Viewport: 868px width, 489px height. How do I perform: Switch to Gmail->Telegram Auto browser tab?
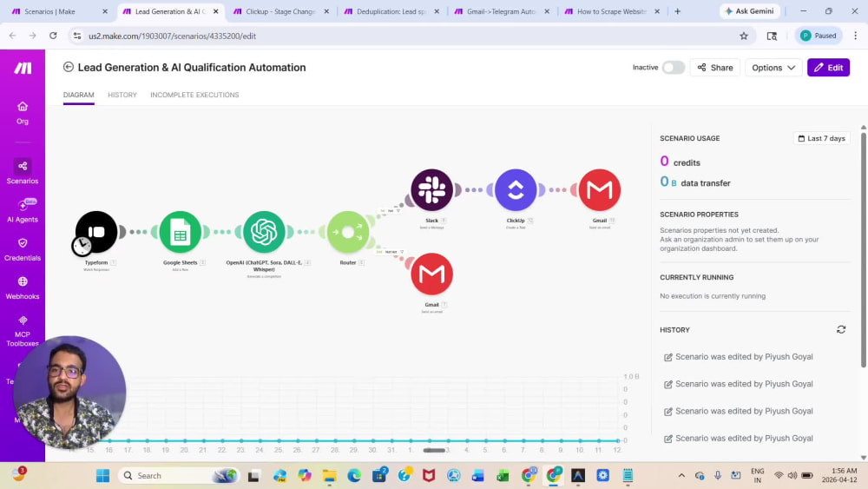click(502, 11)
